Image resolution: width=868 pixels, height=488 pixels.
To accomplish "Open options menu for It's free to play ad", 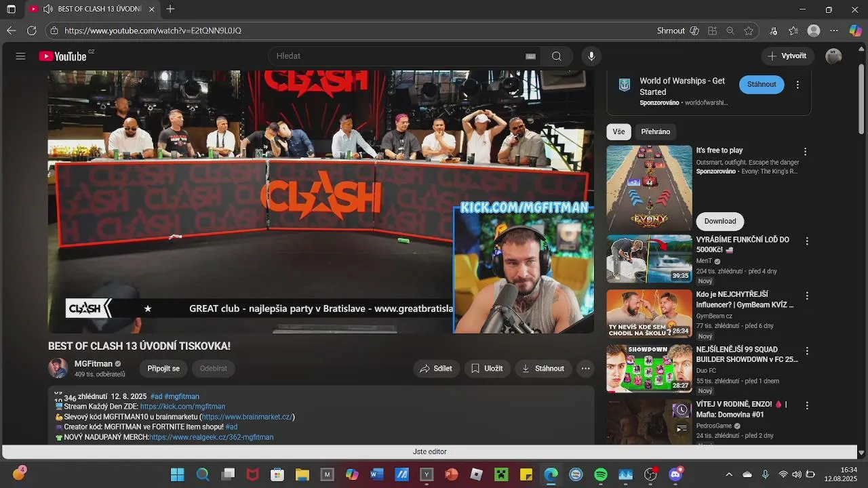I will pyautogui.click(x=806, y=152).
